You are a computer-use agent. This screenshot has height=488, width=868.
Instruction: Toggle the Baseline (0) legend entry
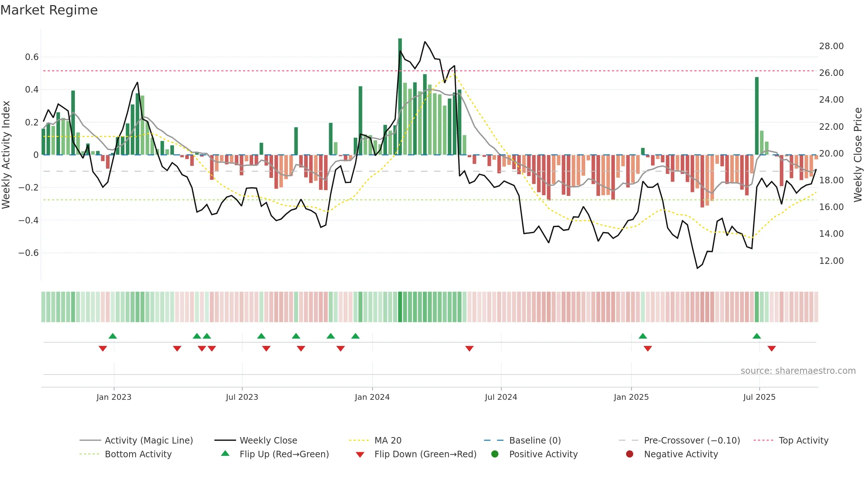click(x=522, y=440)
